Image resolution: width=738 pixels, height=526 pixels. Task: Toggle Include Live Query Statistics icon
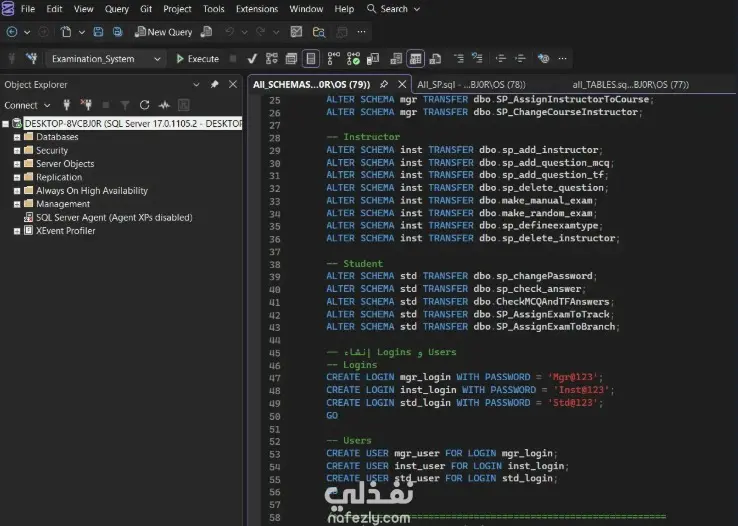point(353,58)
